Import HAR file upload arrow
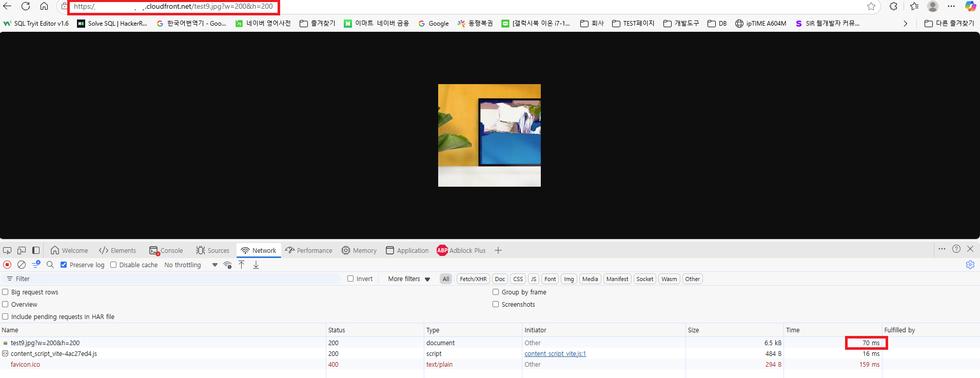Viewport: 980px width, 378px height. (x=242, y=265)
